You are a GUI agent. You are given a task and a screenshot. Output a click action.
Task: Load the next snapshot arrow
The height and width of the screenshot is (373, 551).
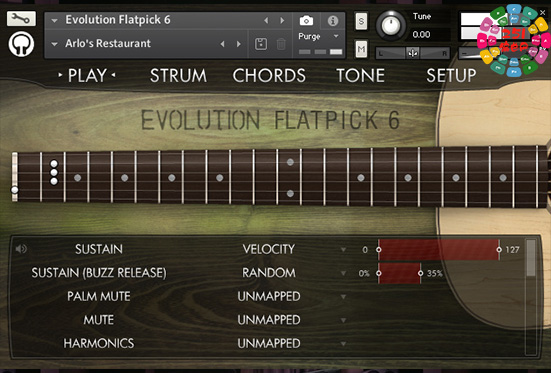coord(239,44)
